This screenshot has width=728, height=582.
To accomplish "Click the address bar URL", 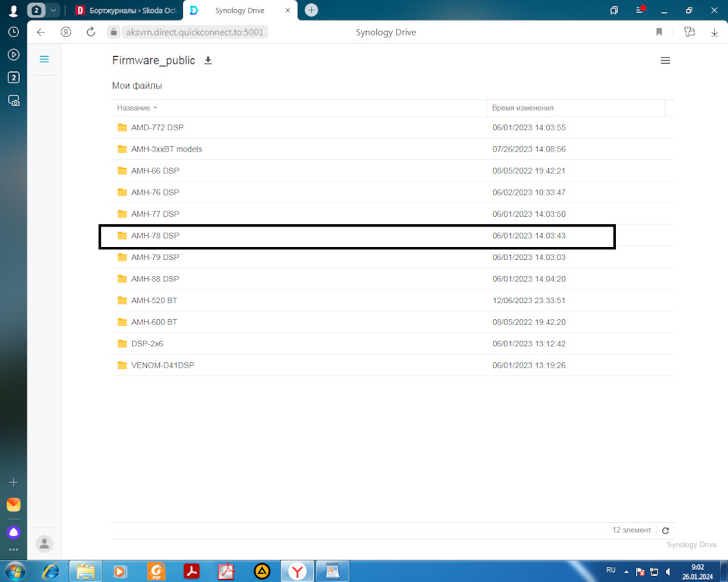I will 195,32.
